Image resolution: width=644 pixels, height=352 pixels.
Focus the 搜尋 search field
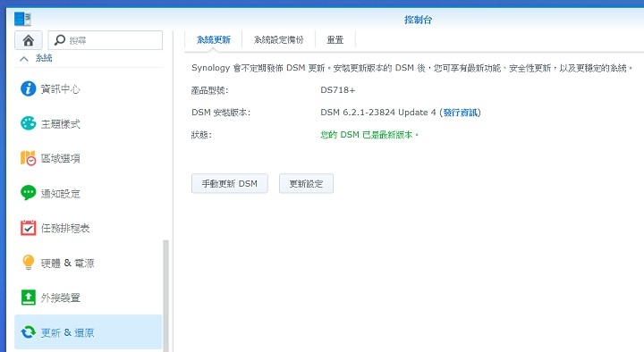pos(106,40)
